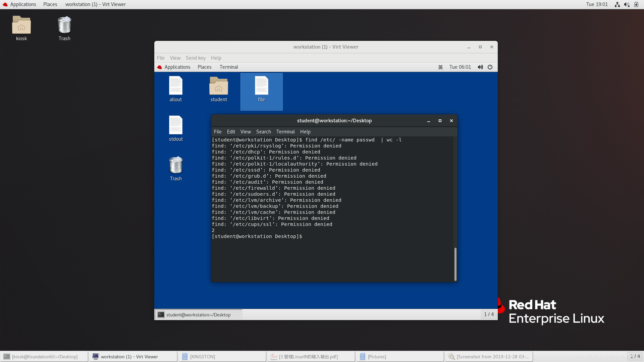
Task: Click the guest power button icon
Action: pos(490,67)
